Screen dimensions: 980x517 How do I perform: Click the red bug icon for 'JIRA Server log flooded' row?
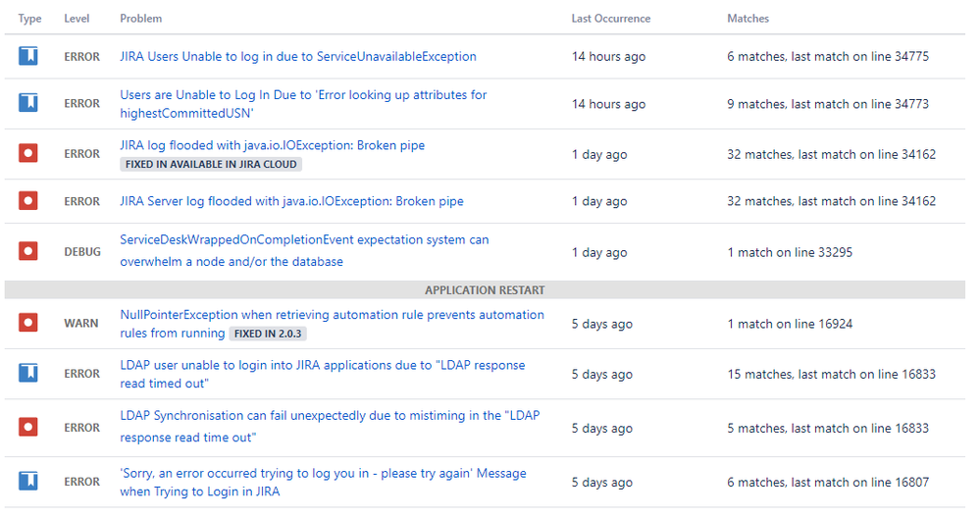[x=28, y=201]
